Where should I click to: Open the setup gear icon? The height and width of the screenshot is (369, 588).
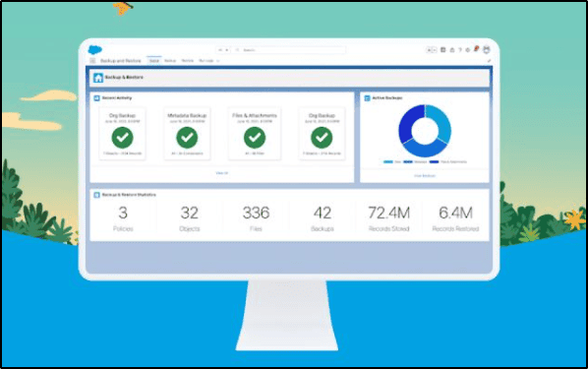click(468, 50)
